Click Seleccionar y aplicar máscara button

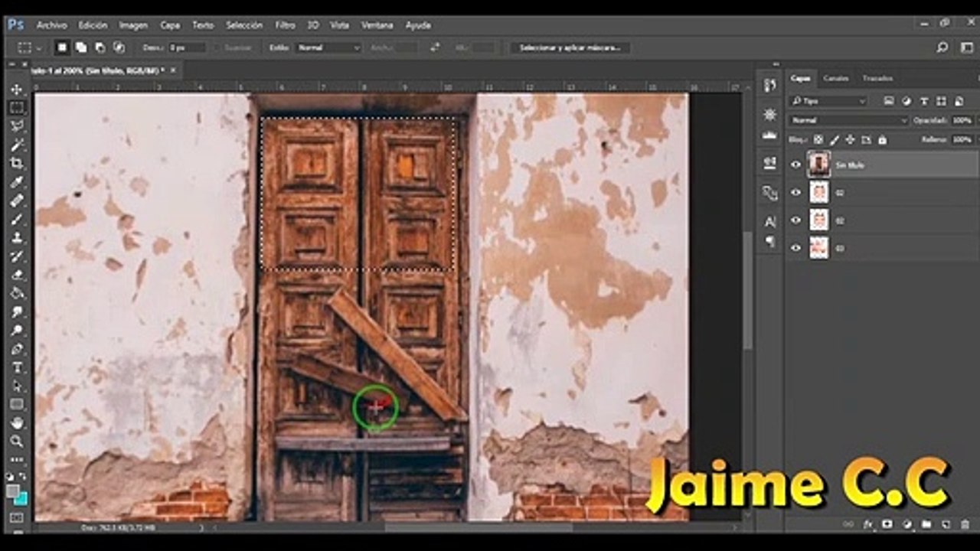click(x=570, y=47)
